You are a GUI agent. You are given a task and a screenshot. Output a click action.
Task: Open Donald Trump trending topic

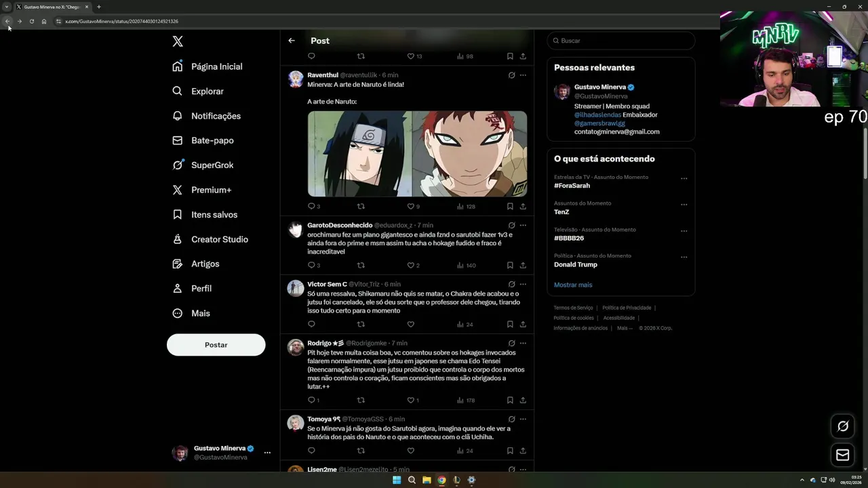pyautogui.click(x=576, y=265)
